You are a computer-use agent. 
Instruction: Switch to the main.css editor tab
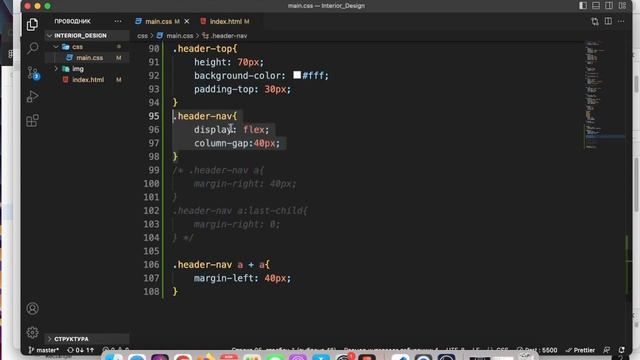click(158, 21)
